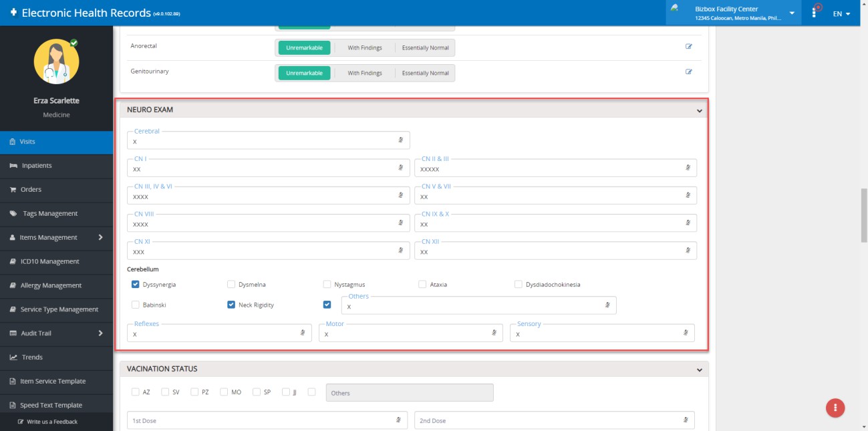Activate speech-to-text icon in the Cerebral field

coord(400,139)
